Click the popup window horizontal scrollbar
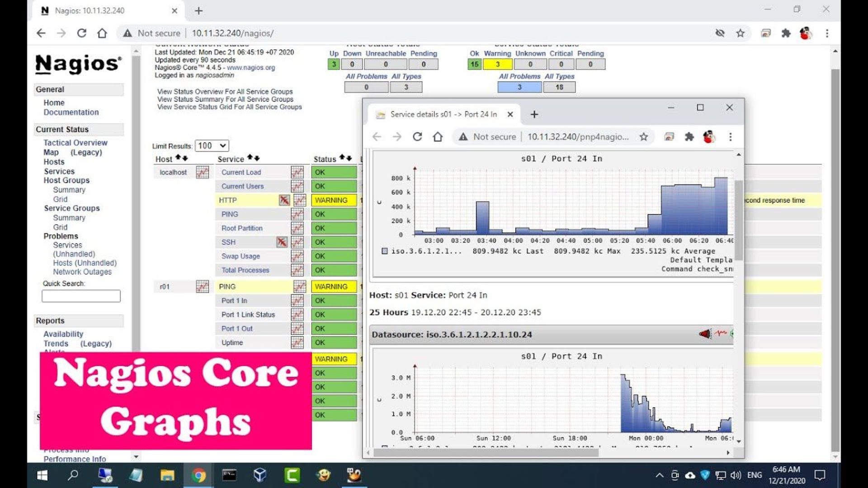Viewport: 868px width, 488px height. click(x=486, y=452)
